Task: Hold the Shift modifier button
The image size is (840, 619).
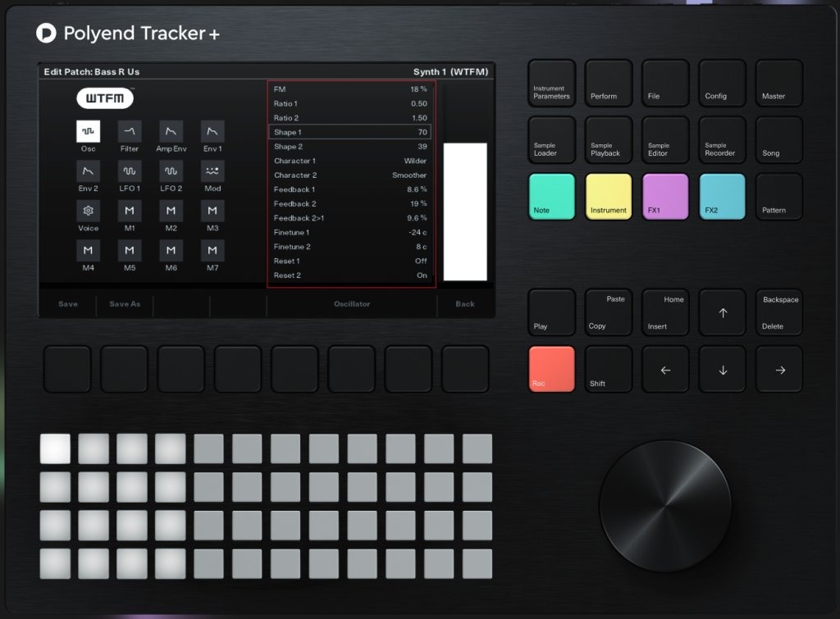Action: [x=609, y=370]
